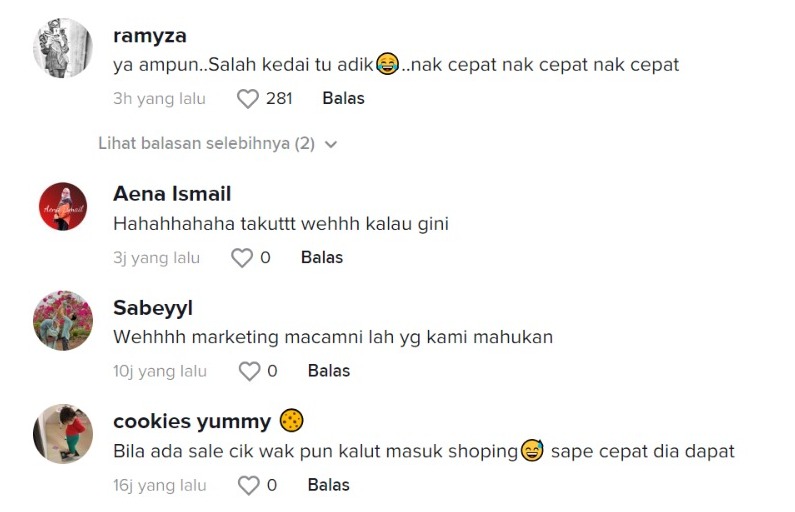
Task: Like Aena Ismail's comment with the heart
Action: pyautogui.click(x=242, y=258)
